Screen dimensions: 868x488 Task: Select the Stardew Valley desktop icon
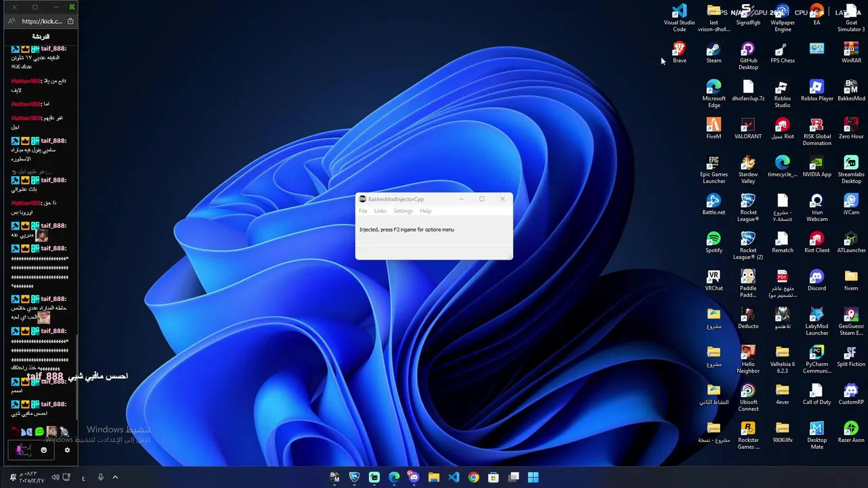pyautogui.click(x=748, y=169)
